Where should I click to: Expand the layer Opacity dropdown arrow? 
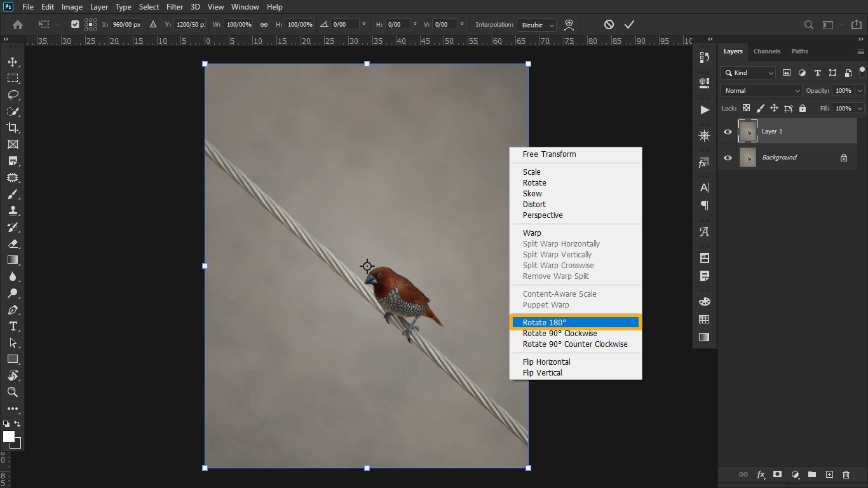(x=860, y=91)
